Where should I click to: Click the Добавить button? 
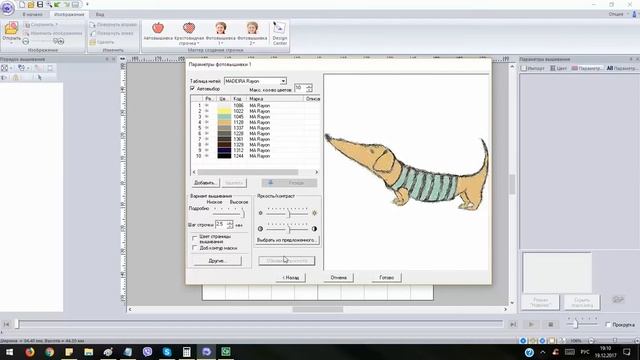205,183
